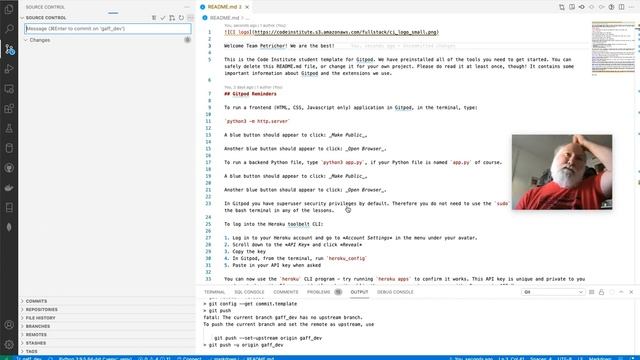
Task: Switch to the TERMINAL panel tab
Action: coord(214,292)
